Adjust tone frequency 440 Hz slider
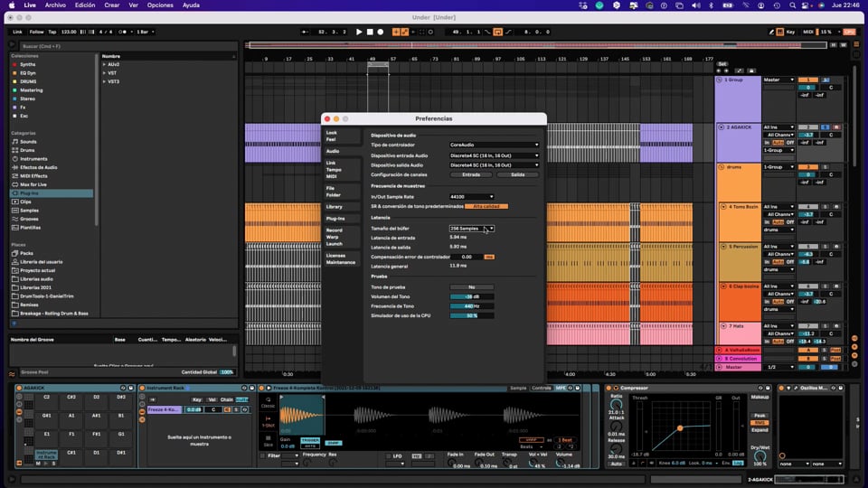This screenshot has height=488, width=868. 472,306
